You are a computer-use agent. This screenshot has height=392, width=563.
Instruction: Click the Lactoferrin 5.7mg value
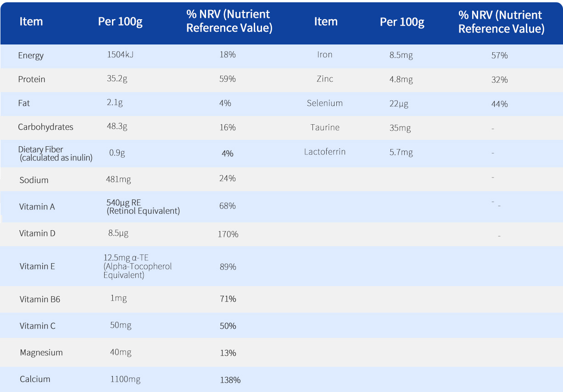[x=401, y=152]
